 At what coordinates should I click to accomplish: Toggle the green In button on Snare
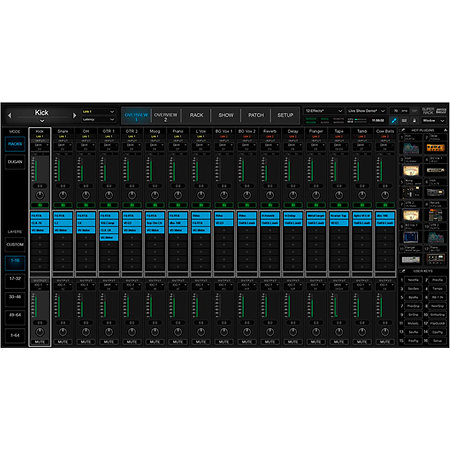[x=63, y=205]
